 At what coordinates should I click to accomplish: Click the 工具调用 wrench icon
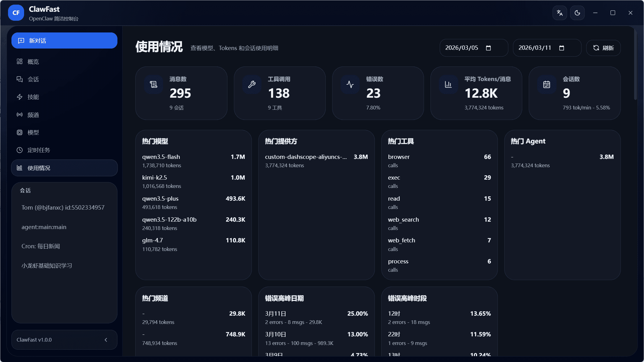(252, 84)
